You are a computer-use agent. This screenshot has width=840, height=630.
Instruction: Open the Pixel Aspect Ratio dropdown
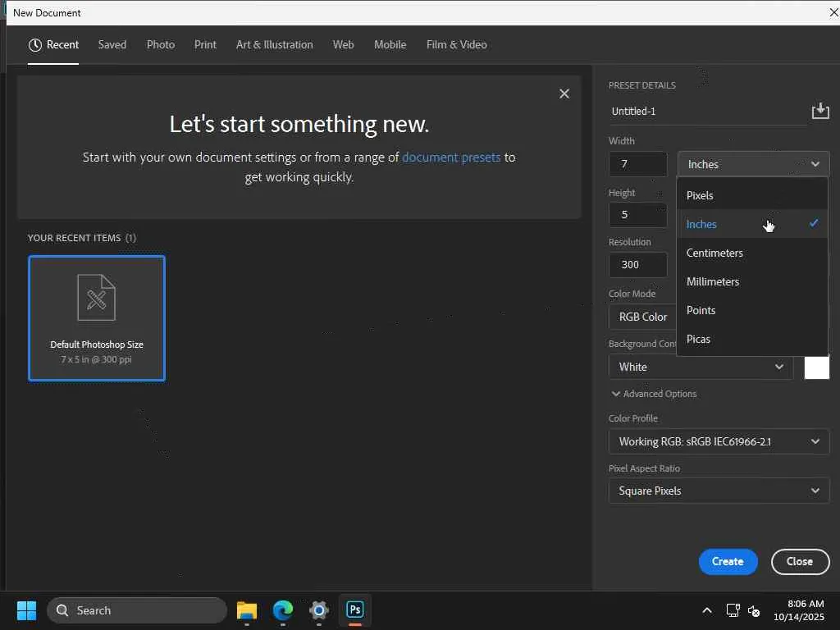[719, 491]
